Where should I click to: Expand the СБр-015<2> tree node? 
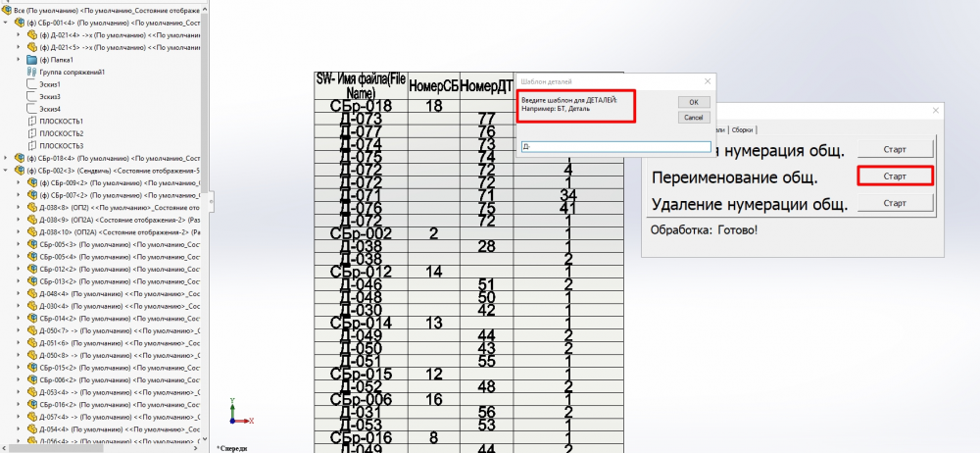click(18, 368)
